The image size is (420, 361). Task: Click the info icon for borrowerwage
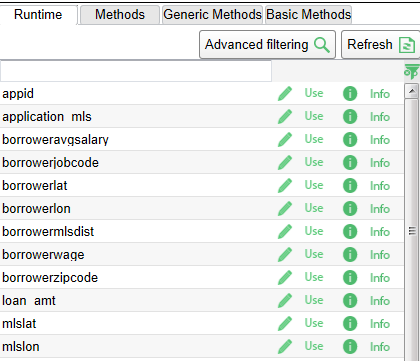pos(350,255)
